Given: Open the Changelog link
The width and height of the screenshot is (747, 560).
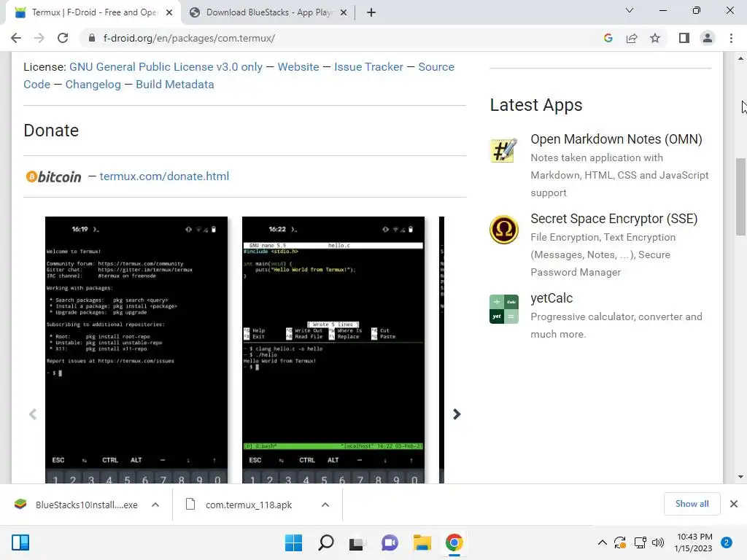Looking at the screenshot, I should [x=93, y=85].
